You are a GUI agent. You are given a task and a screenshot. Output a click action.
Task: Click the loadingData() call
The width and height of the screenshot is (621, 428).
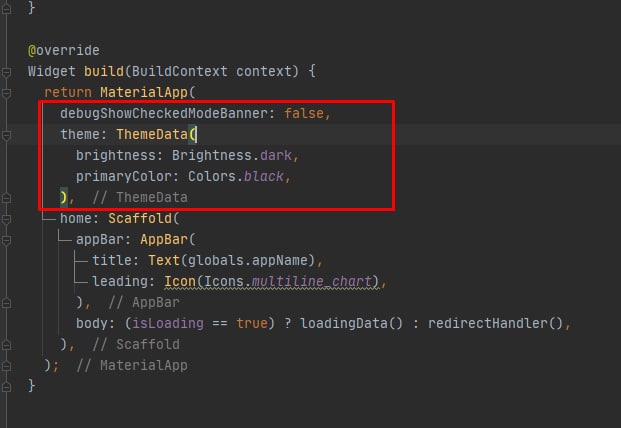tap(351, 323)
